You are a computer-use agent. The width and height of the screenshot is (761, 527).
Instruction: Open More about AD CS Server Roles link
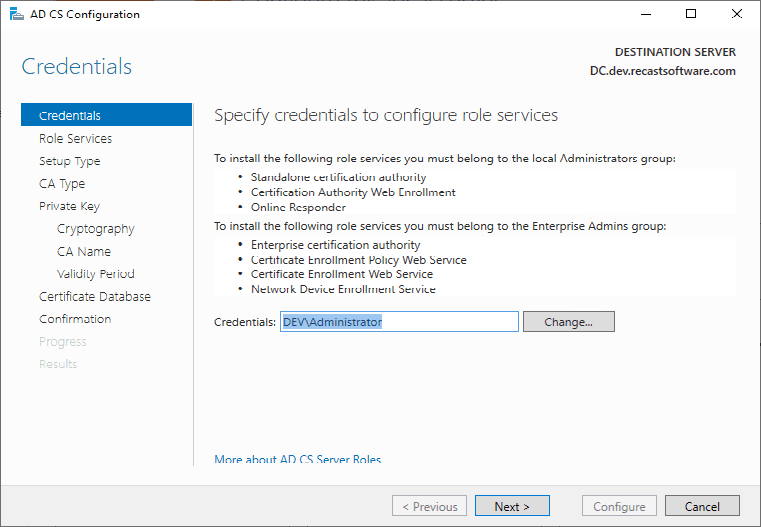pos(297,460)
